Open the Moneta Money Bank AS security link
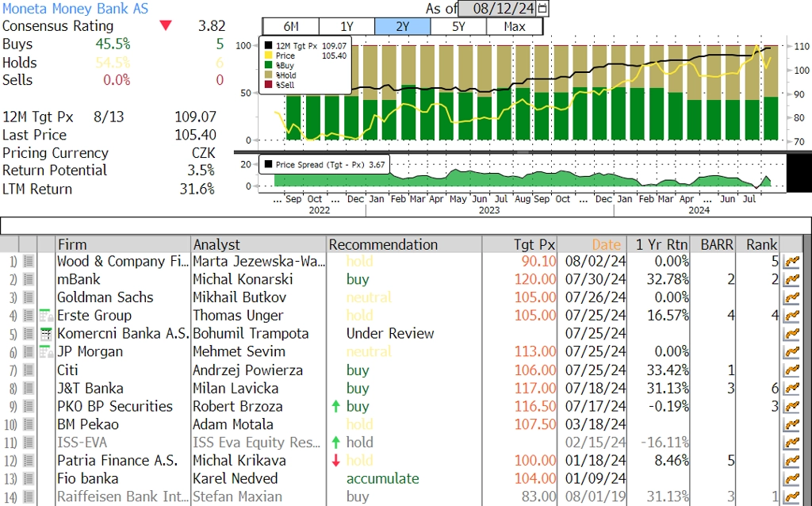The width and height of the screenshot is (812, 506). click(x=75, y=9)
